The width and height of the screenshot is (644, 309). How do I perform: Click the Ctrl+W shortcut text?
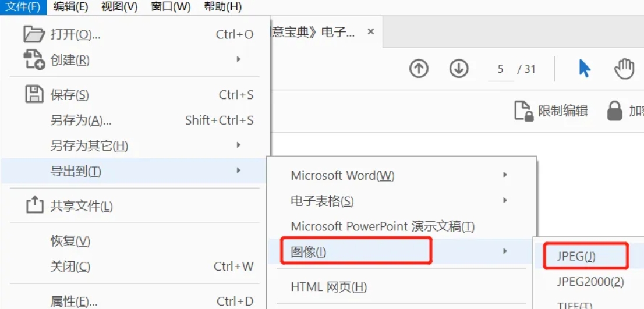(233, 267)
